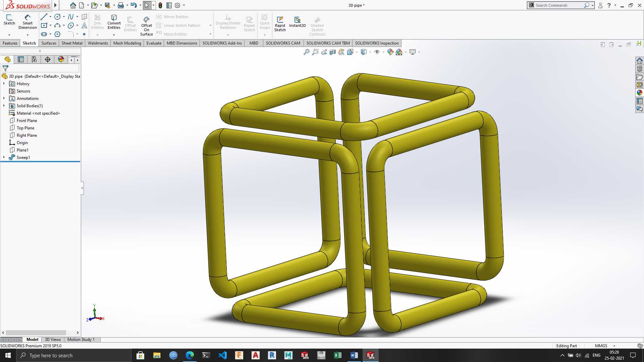Click the Previous View icon
Viewport: 644px width, 362px height.
(324, 52)
